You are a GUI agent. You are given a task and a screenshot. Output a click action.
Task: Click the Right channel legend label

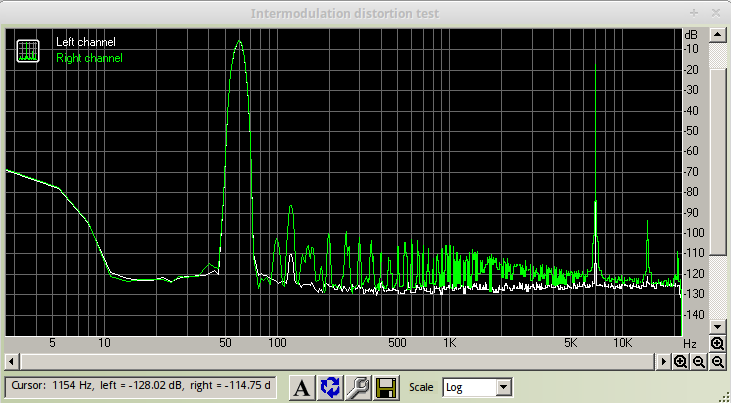tap(90, 58)
